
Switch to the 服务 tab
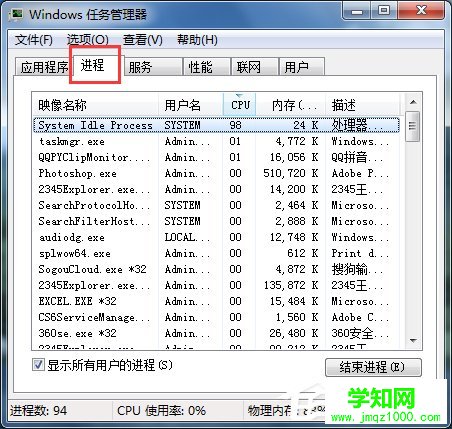[x=152, y=67]
